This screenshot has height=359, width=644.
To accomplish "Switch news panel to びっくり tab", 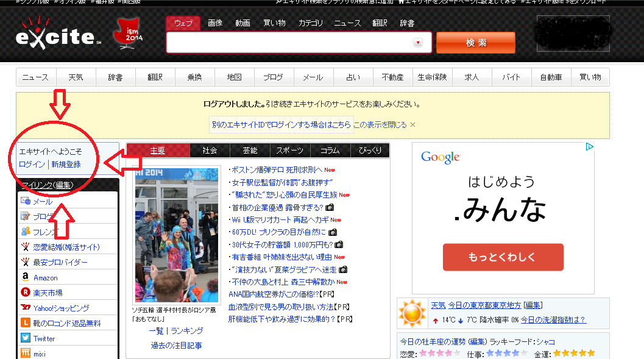I will click(x=370, y=151).
